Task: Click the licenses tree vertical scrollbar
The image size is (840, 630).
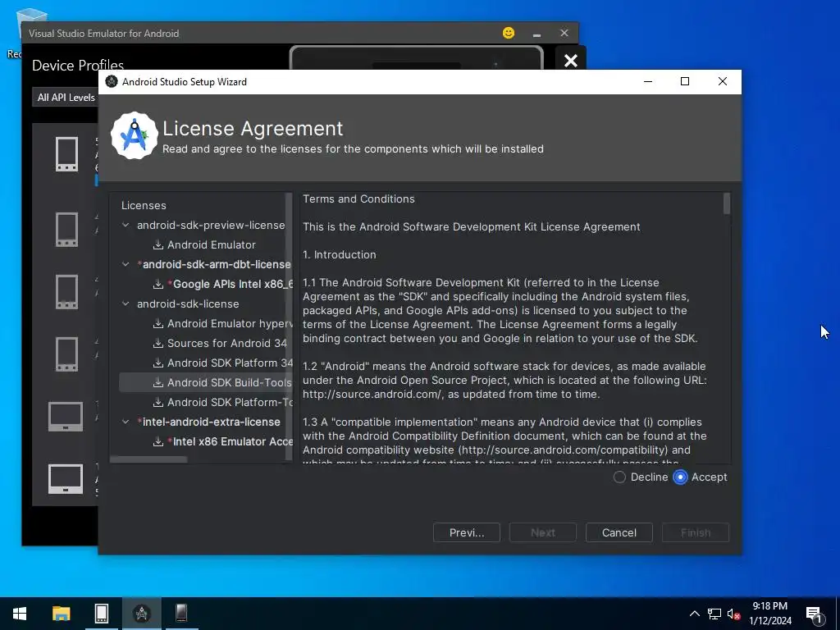Action: [x=290, y=326]
